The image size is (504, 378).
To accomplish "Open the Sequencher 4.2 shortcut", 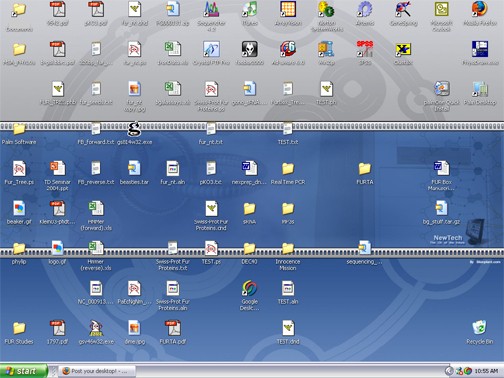I will click(x=211, y=9).
